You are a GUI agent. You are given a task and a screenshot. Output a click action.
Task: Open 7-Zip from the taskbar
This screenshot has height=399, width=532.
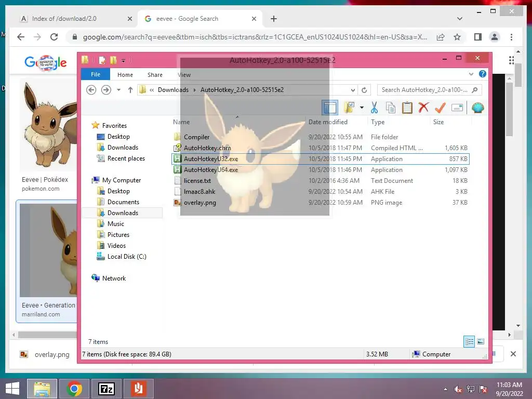(107, 389)
